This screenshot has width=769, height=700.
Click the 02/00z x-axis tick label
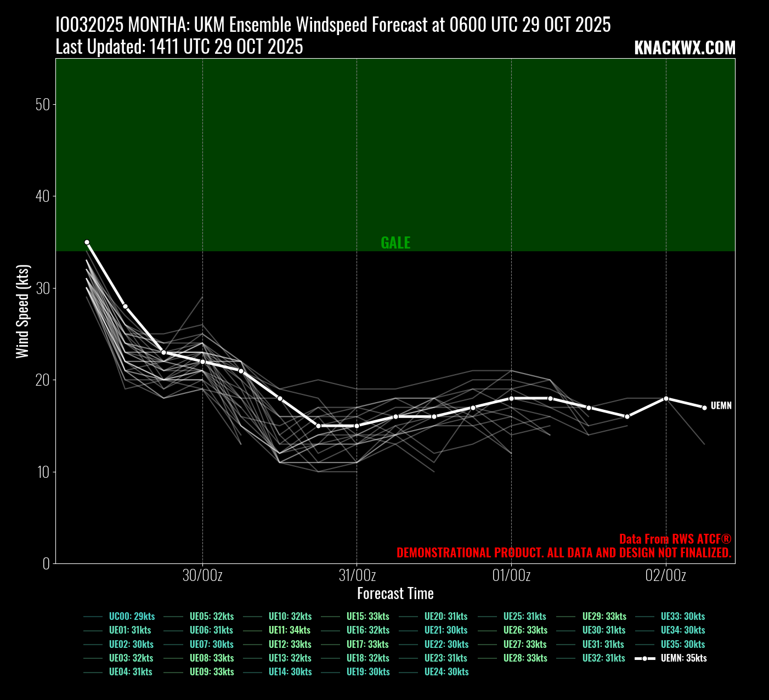pos(666,575)
